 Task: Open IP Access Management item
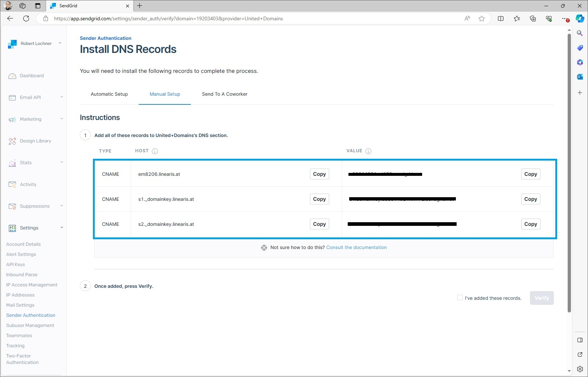[x=32, y=285]
